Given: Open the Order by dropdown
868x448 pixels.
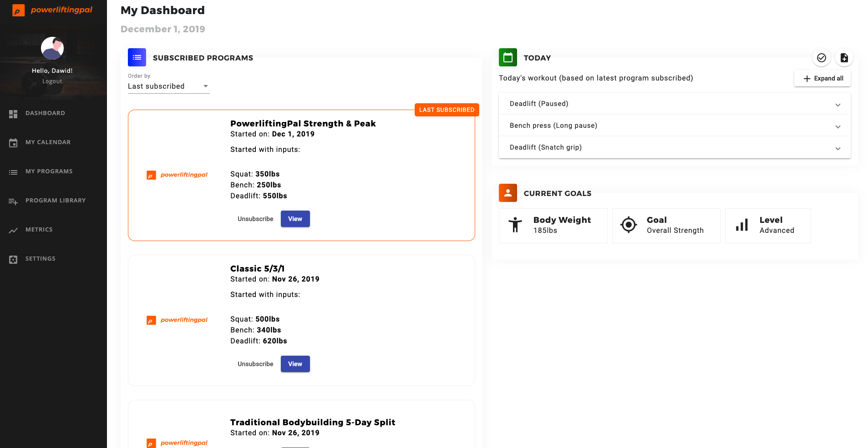Looking at the screenshot, I should point(168,86).
